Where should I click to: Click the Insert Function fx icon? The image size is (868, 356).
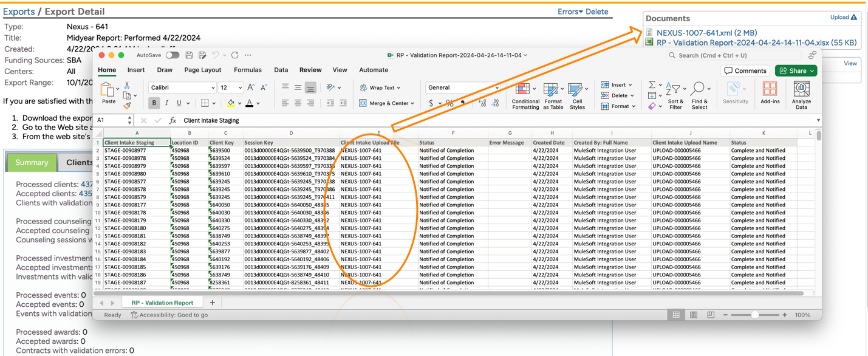pyautogui.click(x=173, y=120)
